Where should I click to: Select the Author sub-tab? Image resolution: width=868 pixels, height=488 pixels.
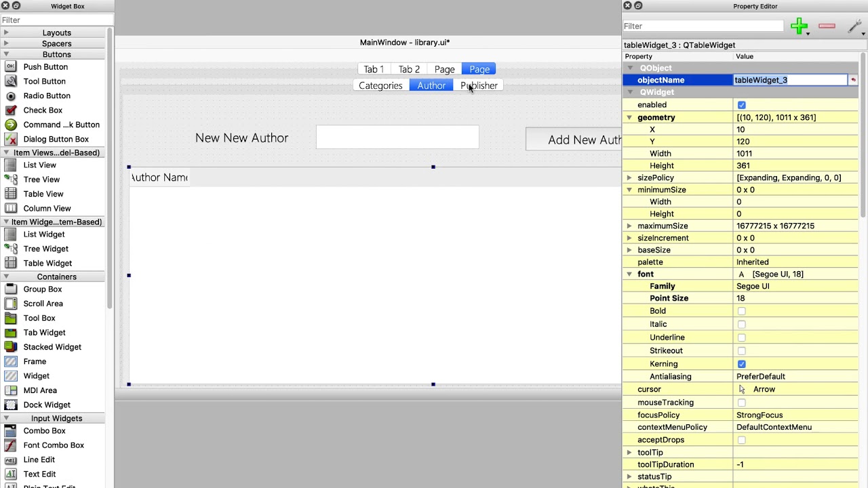coord(431,85)
